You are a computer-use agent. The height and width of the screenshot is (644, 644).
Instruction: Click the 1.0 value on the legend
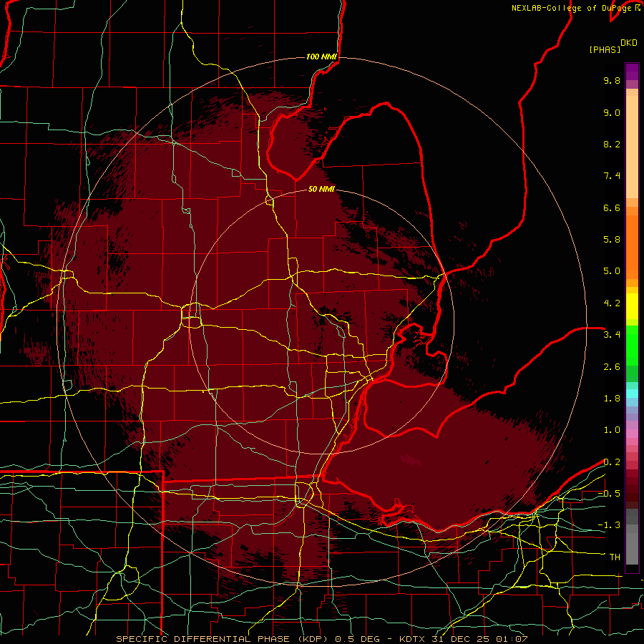pos(612,430)
